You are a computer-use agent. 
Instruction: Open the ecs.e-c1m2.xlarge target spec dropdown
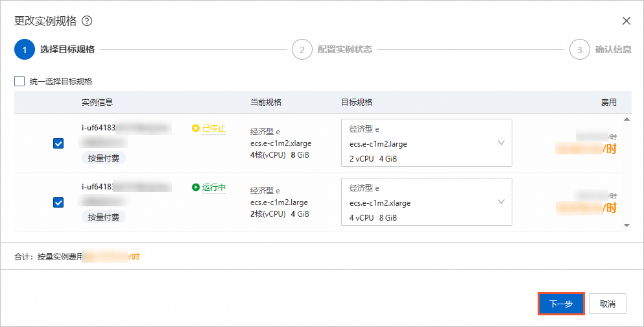pos(426,202)
